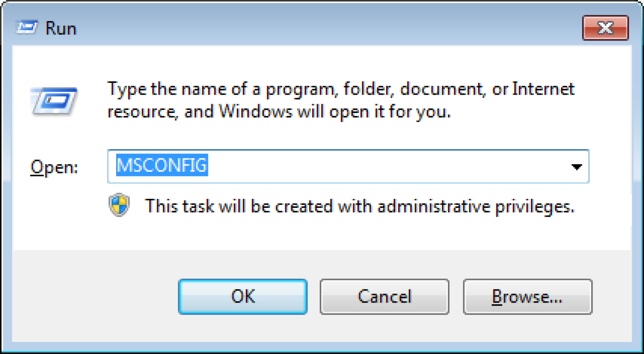The height and width of the screenshot is (354, 644).
Task: Click the "Windows will open it for you" line
Action: click(x=279, y=112)
